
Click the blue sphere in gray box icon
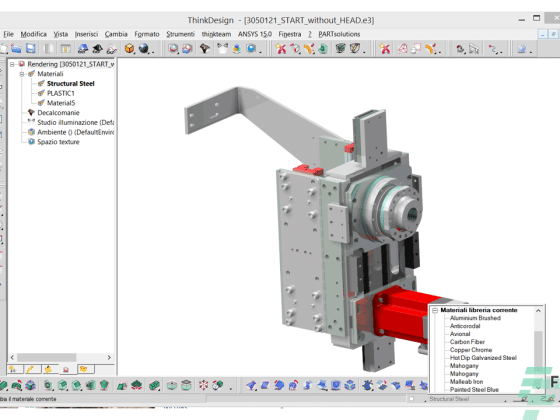[251, 49]
